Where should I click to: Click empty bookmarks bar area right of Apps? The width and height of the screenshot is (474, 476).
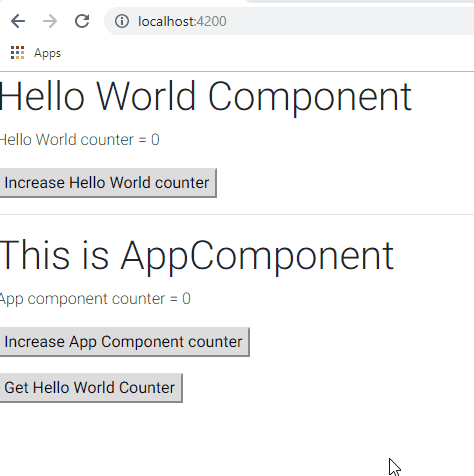(x=267, y=53)
